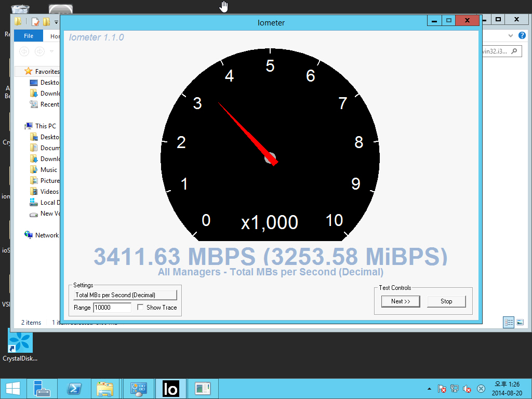
Task: Open Windows PowerShell from the taskbar
Action: [74, 389]
